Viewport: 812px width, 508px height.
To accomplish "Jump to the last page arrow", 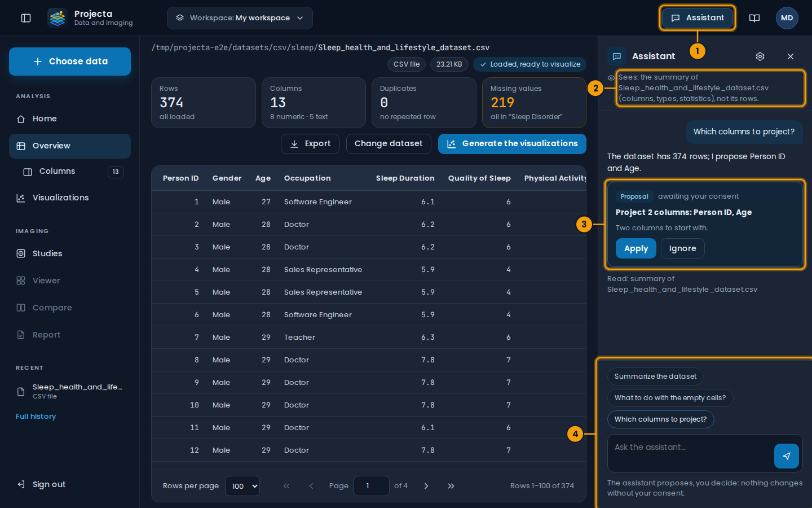I will click(x=451, y=486).
